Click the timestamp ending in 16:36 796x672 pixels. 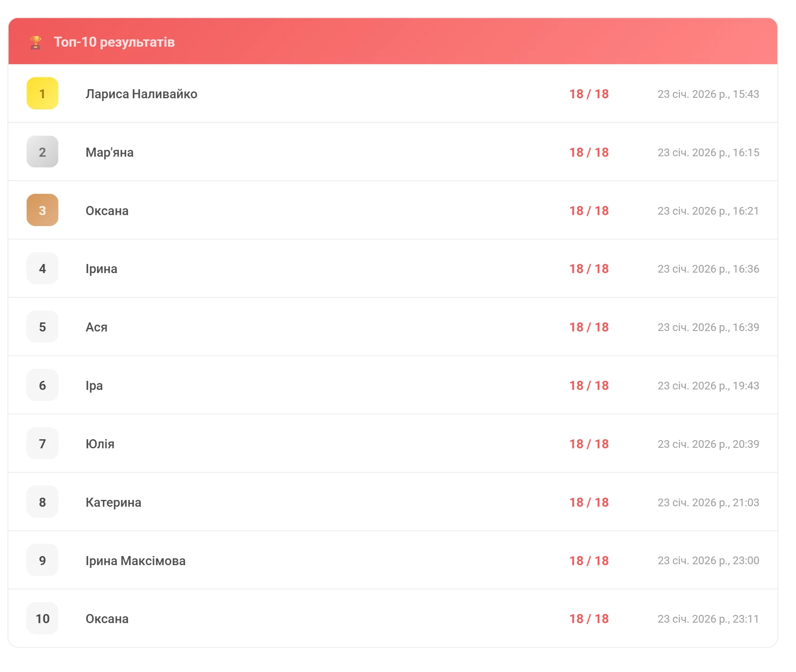click(708, 269)
